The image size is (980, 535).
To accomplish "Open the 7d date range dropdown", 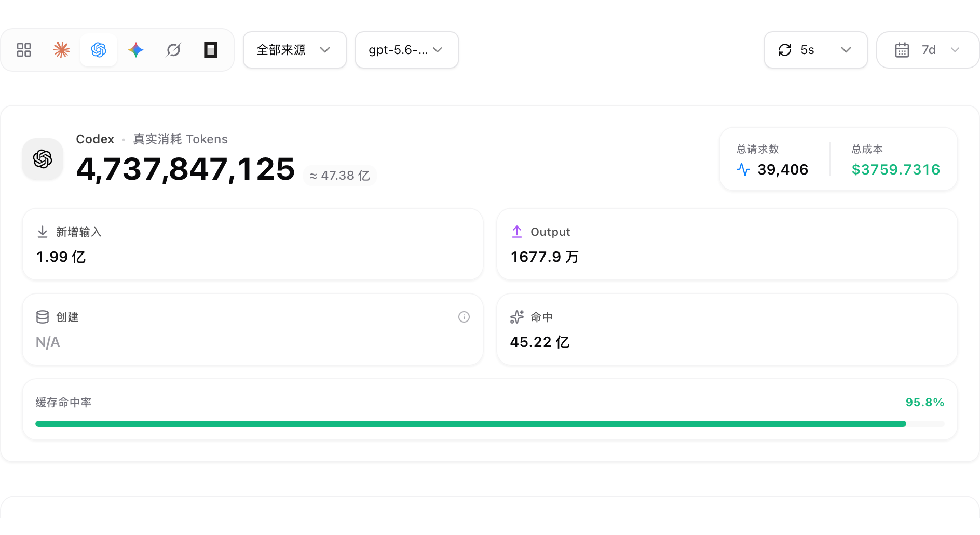I will 928,50.
